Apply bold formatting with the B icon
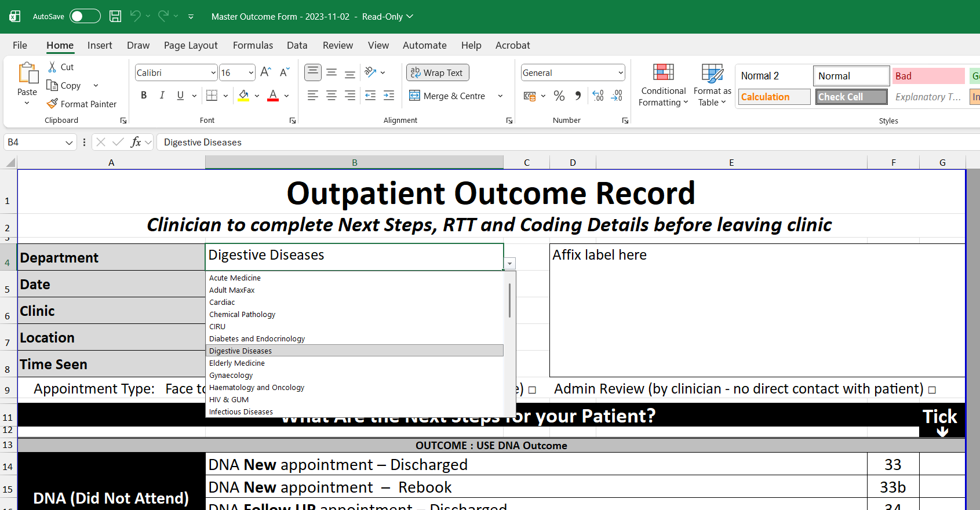The height and width of the screenshot is (510, 980). [144, 96]
